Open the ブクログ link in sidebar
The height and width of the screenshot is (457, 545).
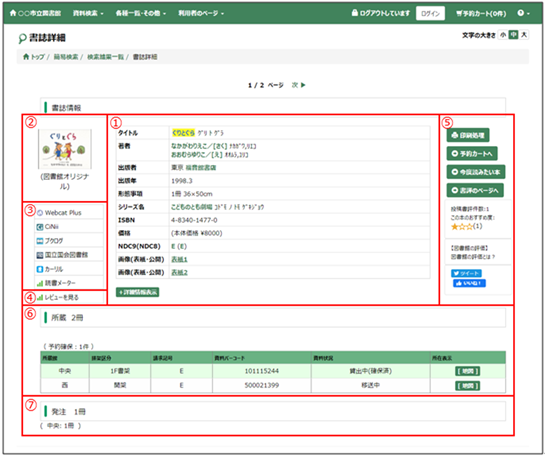point(50,240)
